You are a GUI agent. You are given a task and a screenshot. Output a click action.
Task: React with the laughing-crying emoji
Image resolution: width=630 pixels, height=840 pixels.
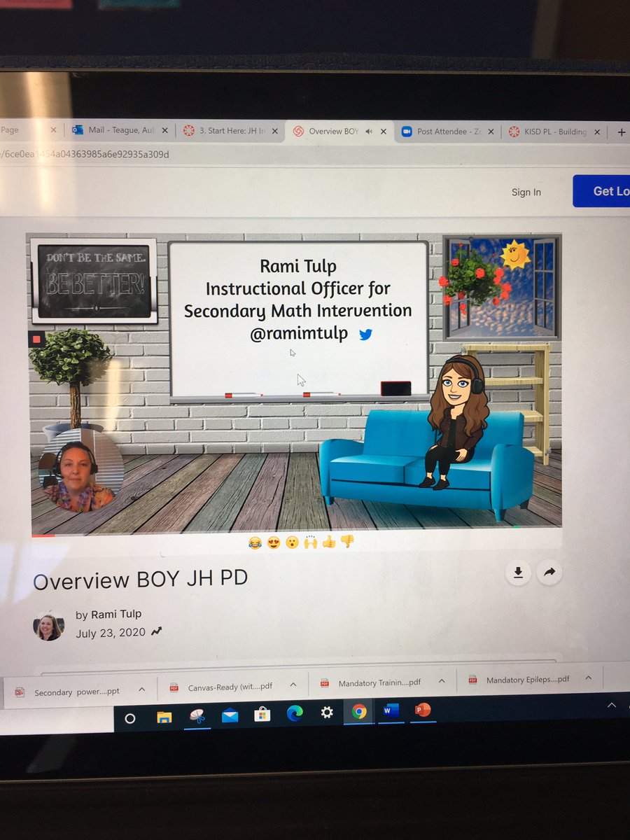click(255, 542)
